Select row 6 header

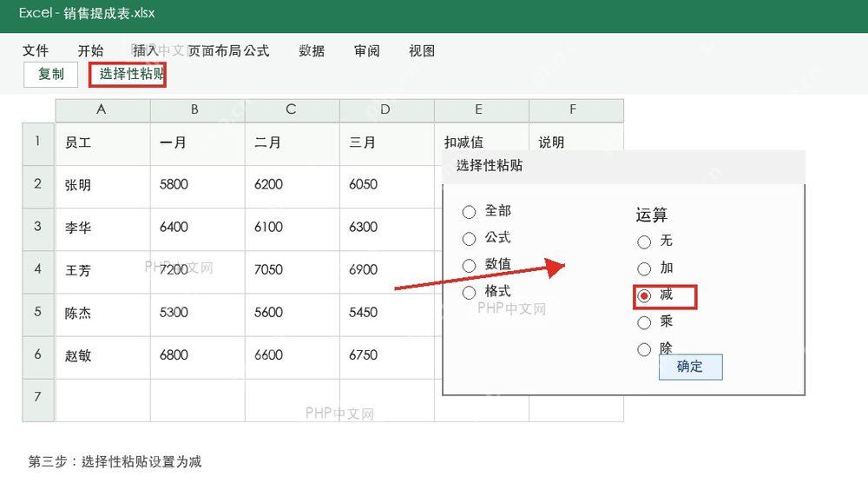(37, 357)
